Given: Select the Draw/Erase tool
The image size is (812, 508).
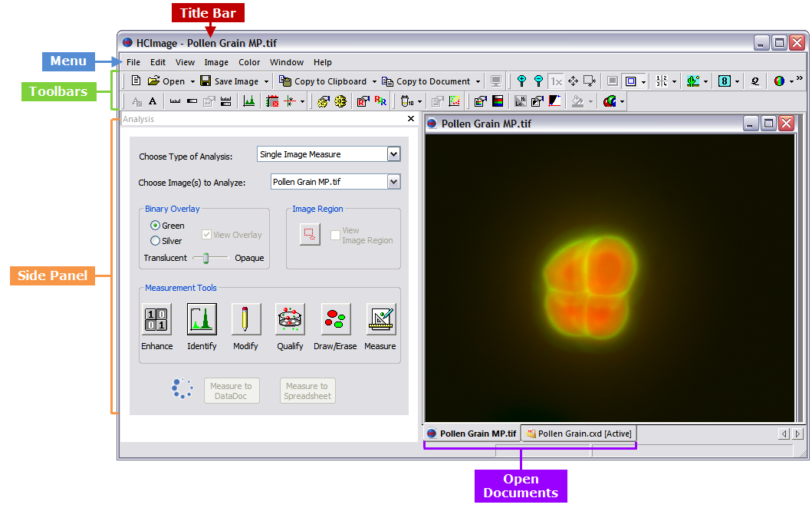Looking at the screenshot, I should point(335,318).
